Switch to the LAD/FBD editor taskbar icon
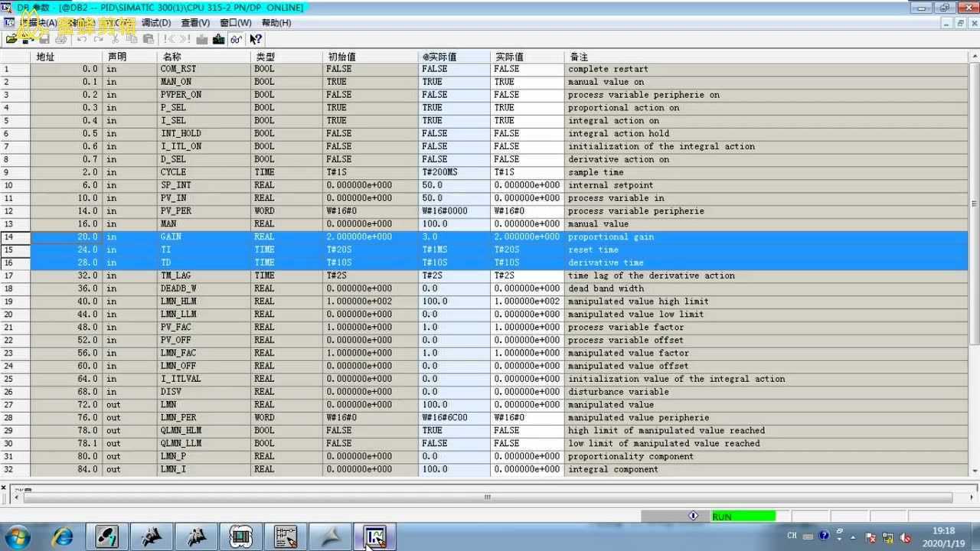The width and height of the screenshot is (980, 551). [x=286, y=536]
